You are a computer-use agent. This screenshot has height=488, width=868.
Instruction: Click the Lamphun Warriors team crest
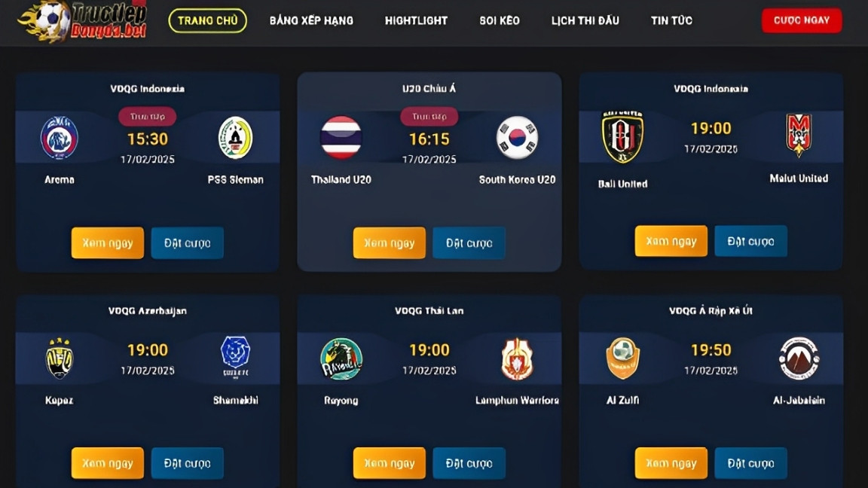[517, 359]
